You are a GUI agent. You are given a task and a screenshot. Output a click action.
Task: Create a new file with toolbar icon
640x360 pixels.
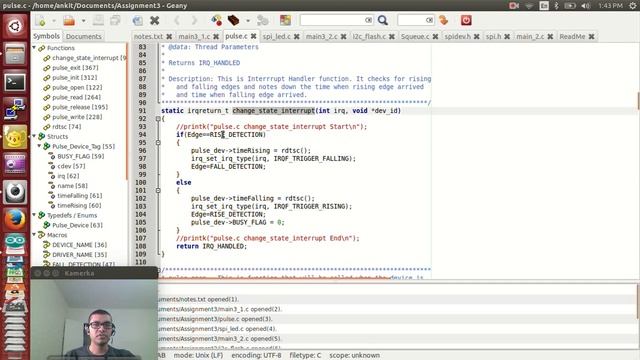pyautogui.click(x=41, y=20)
